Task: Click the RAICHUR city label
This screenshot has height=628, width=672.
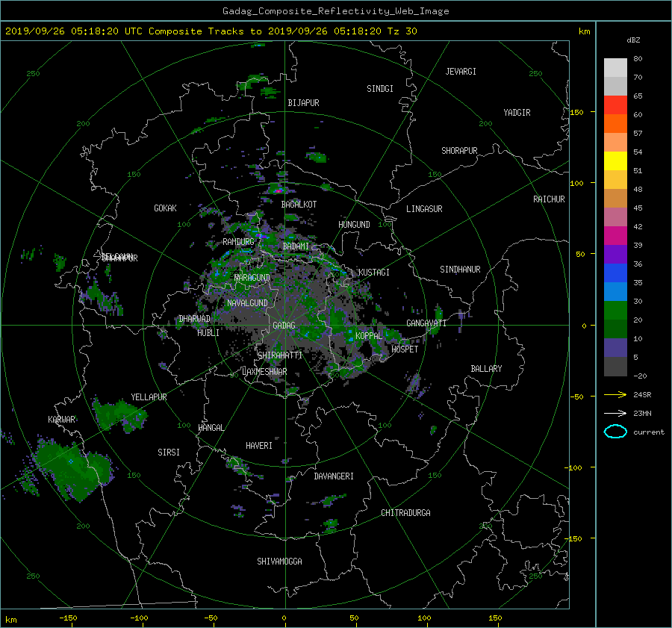Action: click(549, 199)
